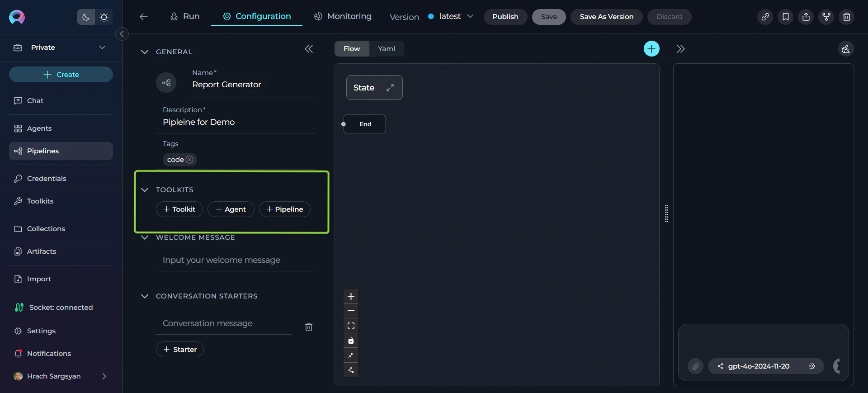Viewport: 868px width, 393px height.
Task: Click the pipeline avatar icon
Action: click(166, 83)
